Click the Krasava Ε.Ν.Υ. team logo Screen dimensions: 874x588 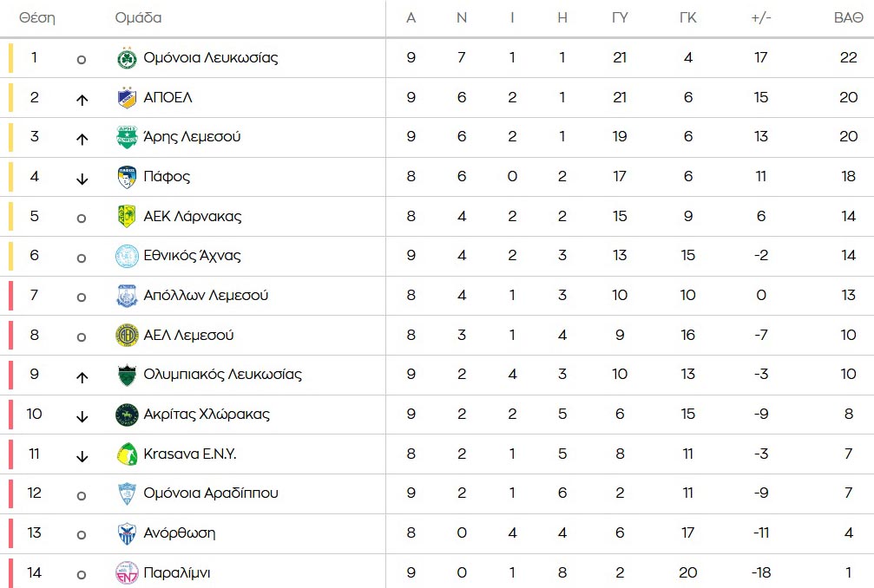point(127,454)
